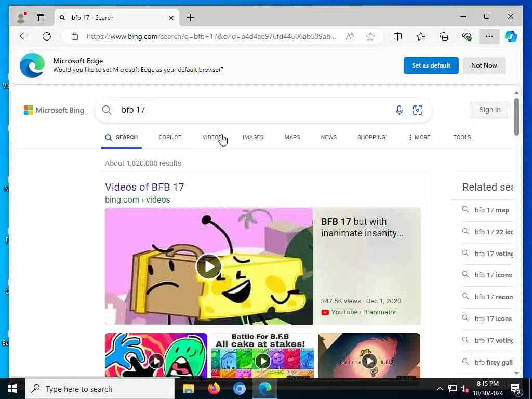Open the Favorites list
Screen dimensions: 532x399
(421, 36)
